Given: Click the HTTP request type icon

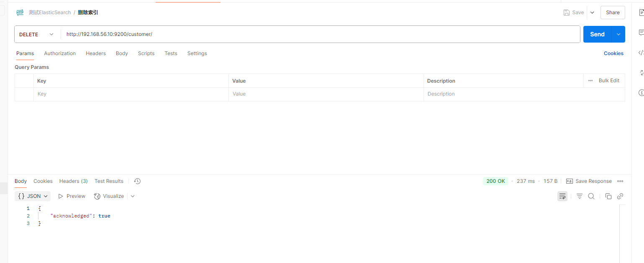Looking at the screenshot, I should pos(20,13).
